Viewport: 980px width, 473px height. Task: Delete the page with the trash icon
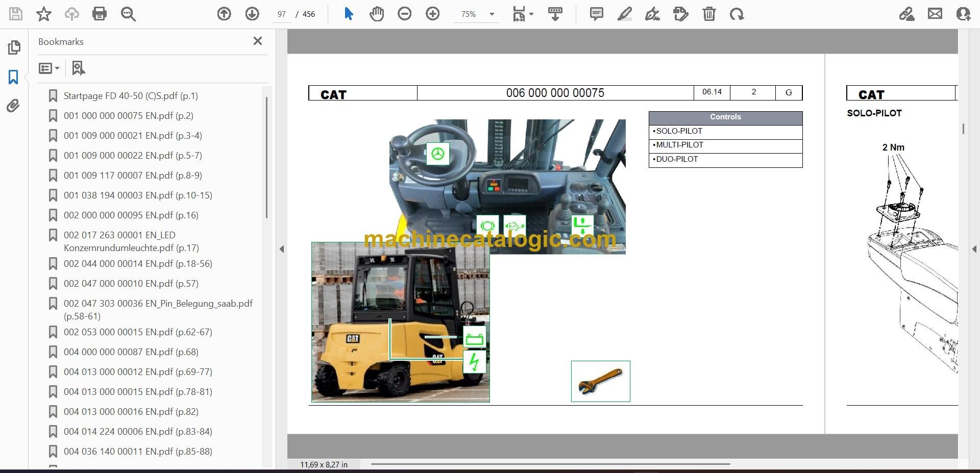tap(709, 14)
